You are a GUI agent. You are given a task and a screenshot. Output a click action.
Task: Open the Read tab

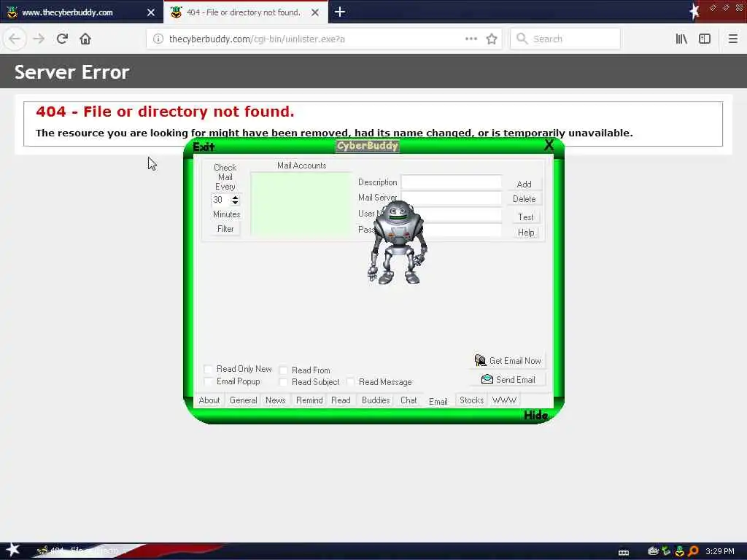tap(341, 400)
